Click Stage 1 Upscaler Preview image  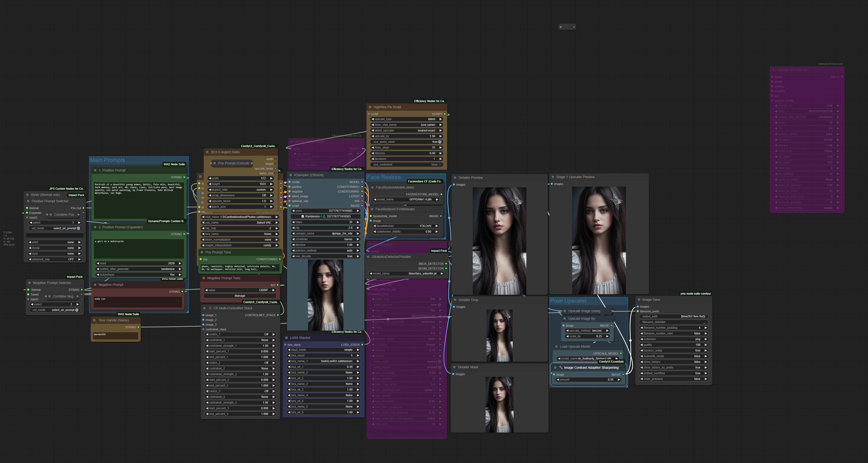[598, 240]
